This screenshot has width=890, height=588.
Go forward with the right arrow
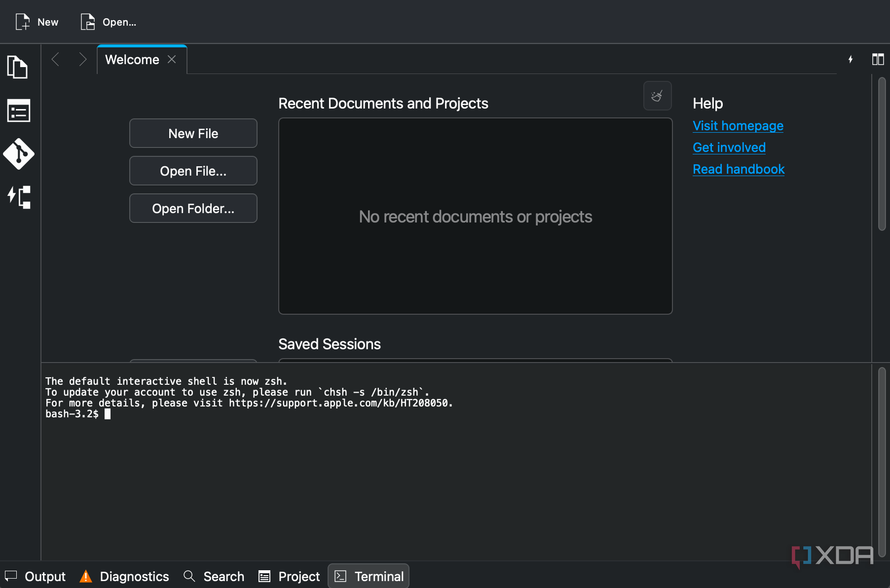tap(82, 60)
